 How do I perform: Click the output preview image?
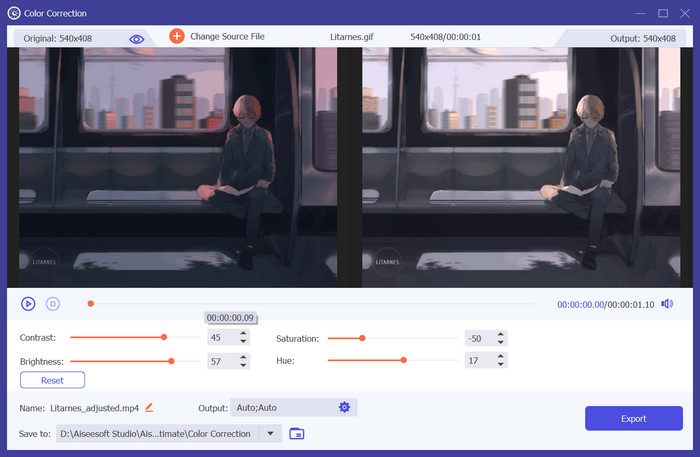[x=521, y=167]
